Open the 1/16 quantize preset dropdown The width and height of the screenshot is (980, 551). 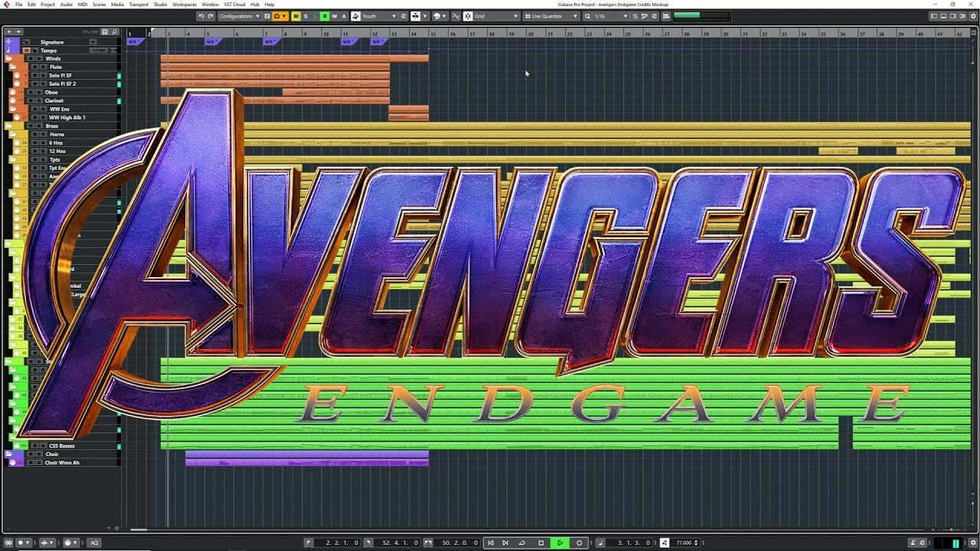coord(611,16)
